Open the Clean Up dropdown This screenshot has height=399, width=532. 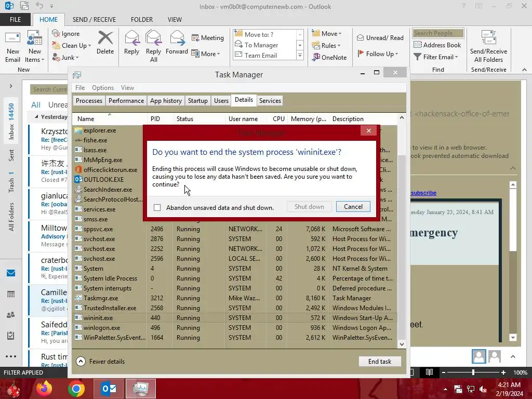point(72,46)
